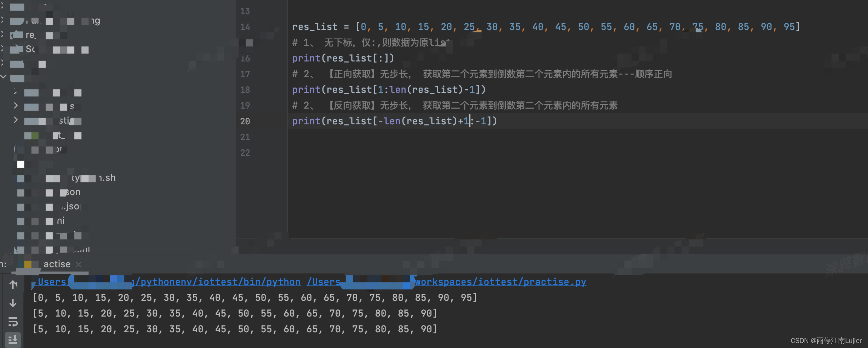Click the comment containing 正向获取
Image resolution: width=868 pixels, height=348 pixels.
point(482,74)
